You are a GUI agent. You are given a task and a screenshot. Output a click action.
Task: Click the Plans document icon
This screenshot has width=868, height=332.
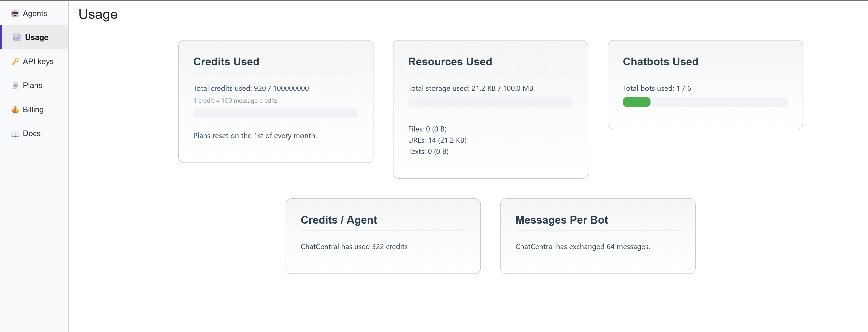coord(15,86)
